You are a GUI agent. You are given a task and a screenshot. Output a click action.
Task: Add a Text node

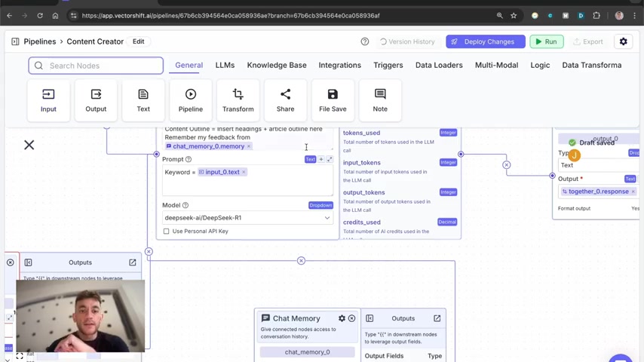[143, 100]
